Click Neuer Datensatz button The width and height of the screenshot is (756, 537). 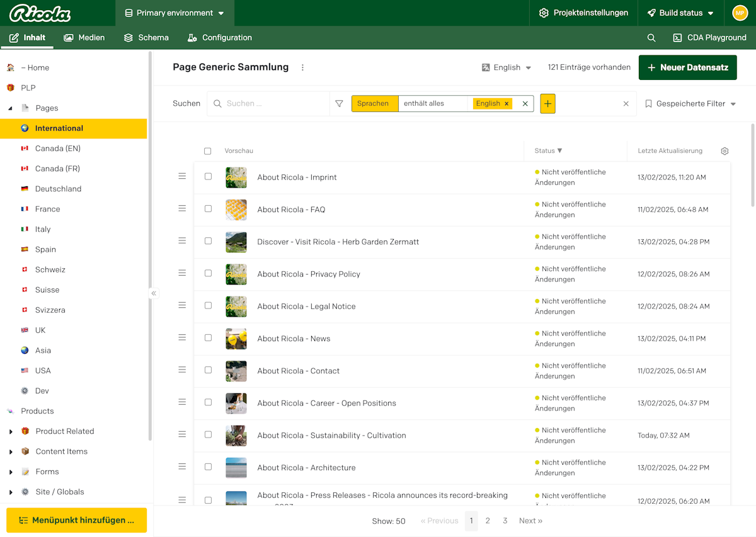click(688, 67)
